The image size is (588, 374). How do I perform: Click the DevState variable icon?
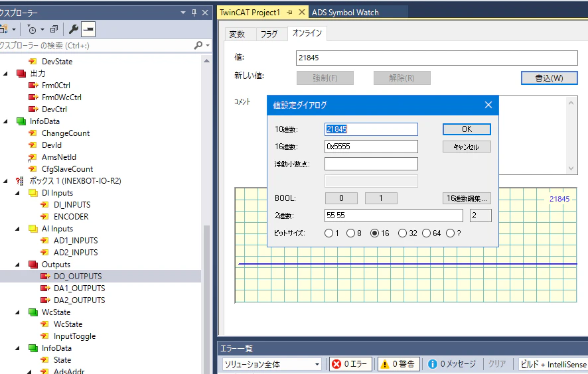33,61
